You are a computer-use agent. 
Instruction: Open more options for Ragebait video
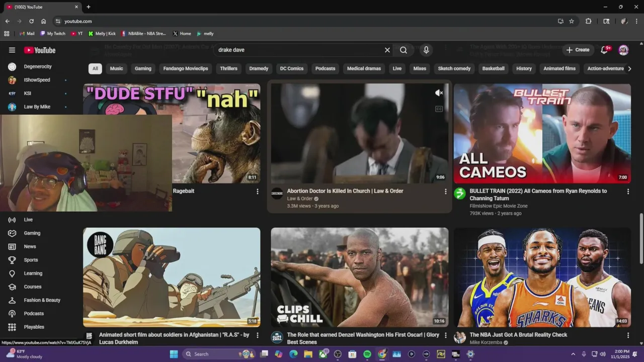tap(258, 191)
